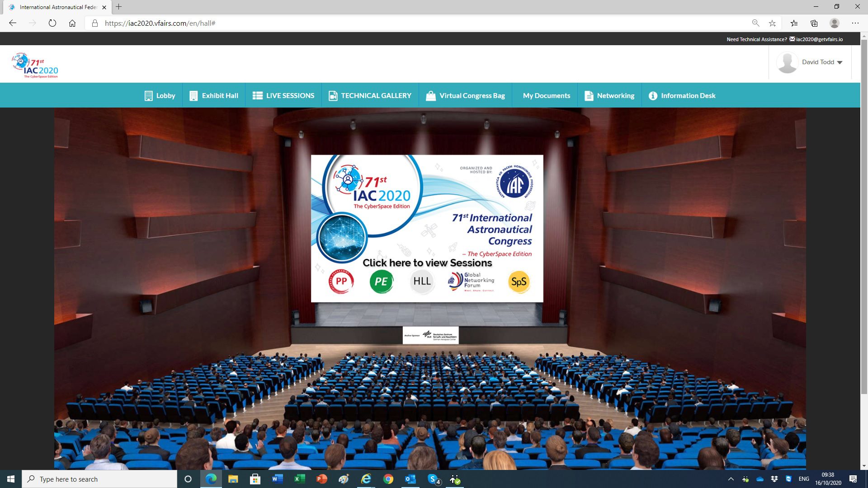Open Virtual Congress Bag menu item
Screen dimensions: 868x488
pos(466,95)
